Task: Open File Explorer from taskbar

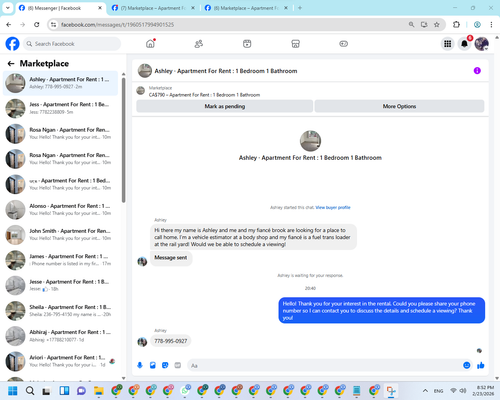Action: click(x=99, y=391)
